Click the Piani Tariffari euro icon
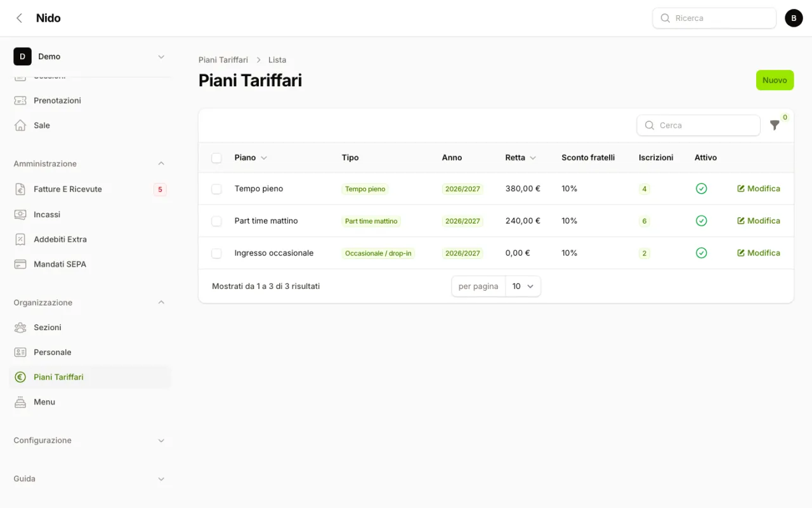 click(20, 377)
